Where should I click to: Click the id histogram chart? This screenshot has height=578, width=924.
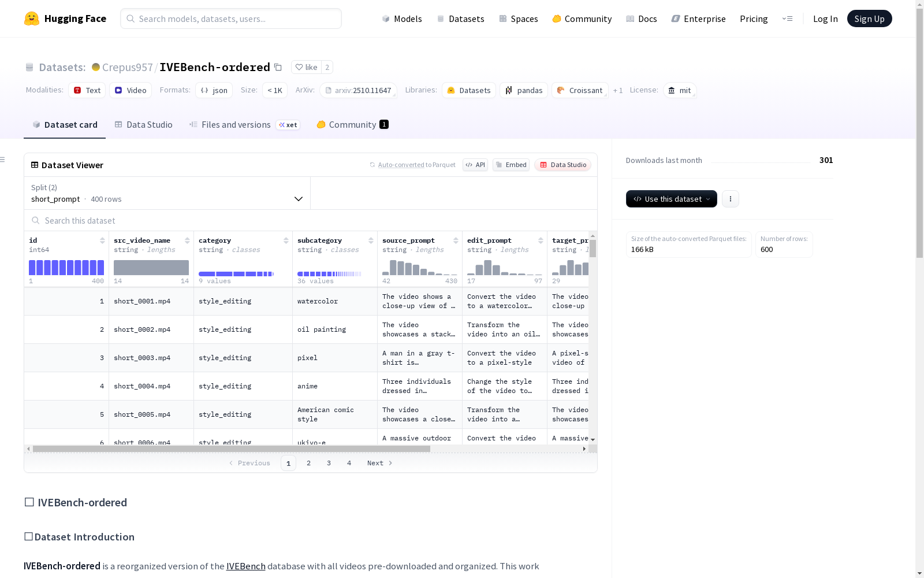66,268
